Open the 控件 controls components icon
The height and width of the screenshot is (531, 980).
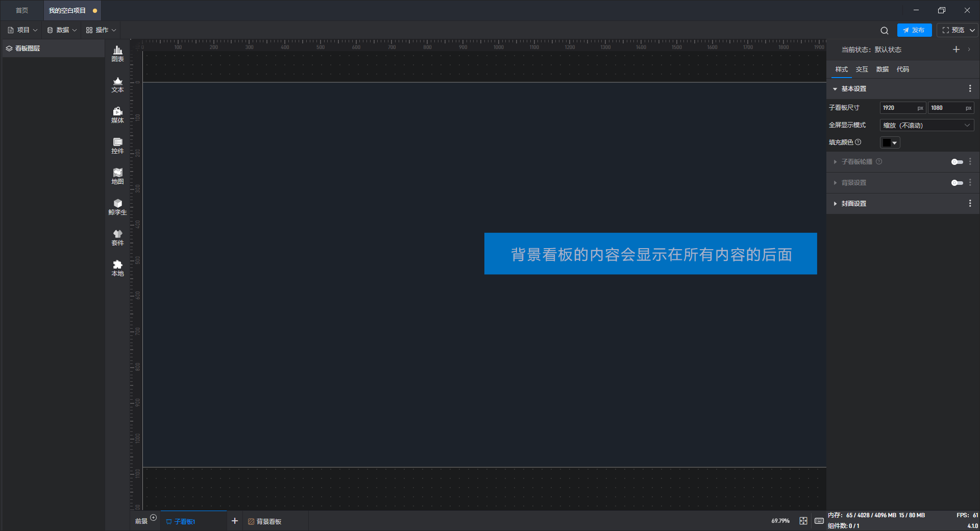[117, 146]
